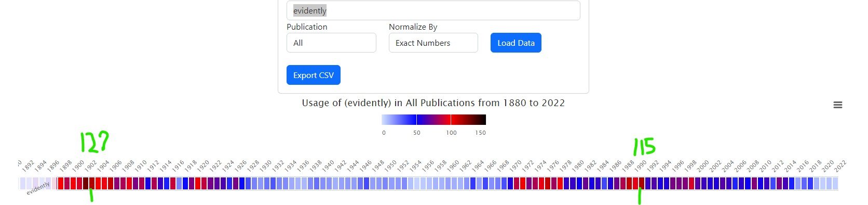Click the color legend gradient bar

433,120
